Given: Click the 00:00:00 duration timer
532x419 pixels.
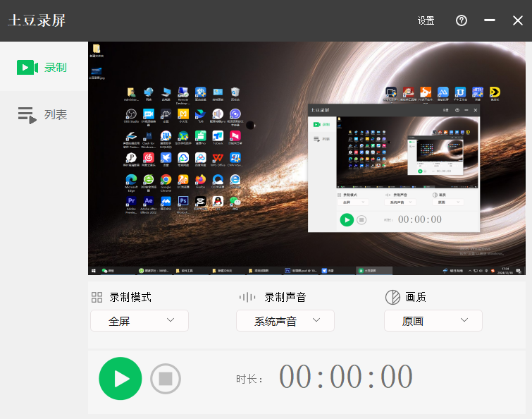Looking at the screenshot, I should pos(346,377).
